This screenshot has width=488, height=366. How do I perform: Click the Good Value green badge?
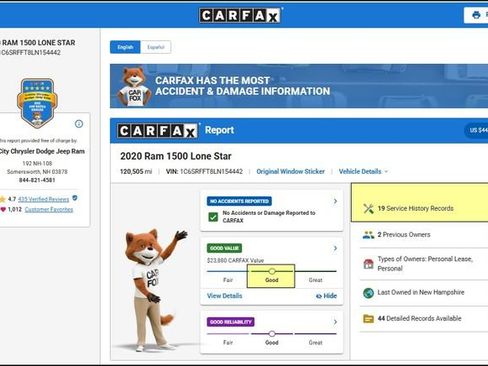(x=224, y=248)
